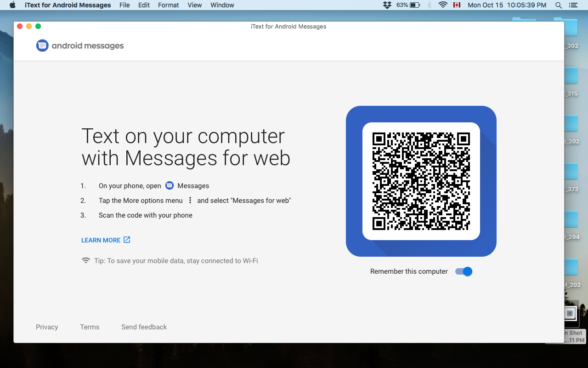
Task: Open the Terms link
Action: pos(90,327)
